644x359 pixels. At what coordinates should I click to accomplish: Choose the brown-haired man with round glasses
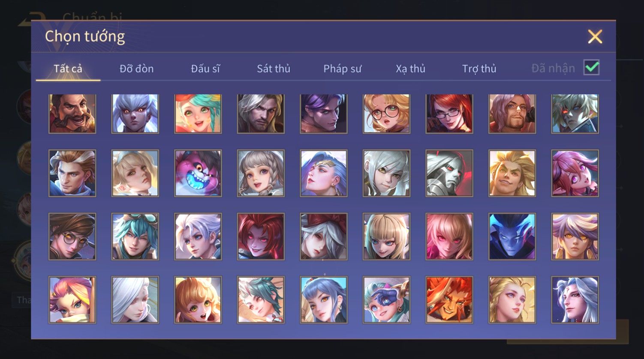(72, 236)
